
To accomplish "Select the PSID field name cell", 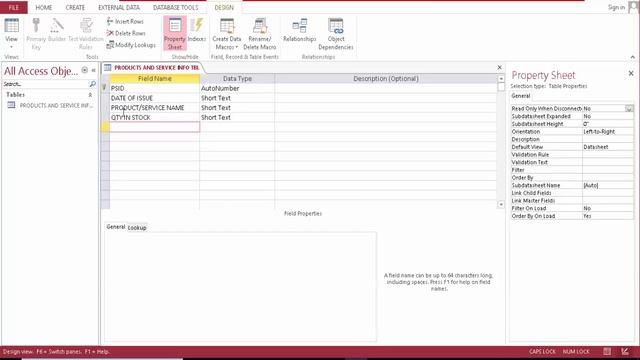I will [x=155, y=88].
